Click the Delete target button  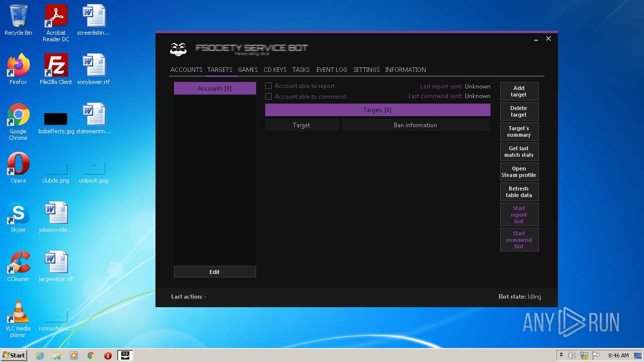point(519,112)
